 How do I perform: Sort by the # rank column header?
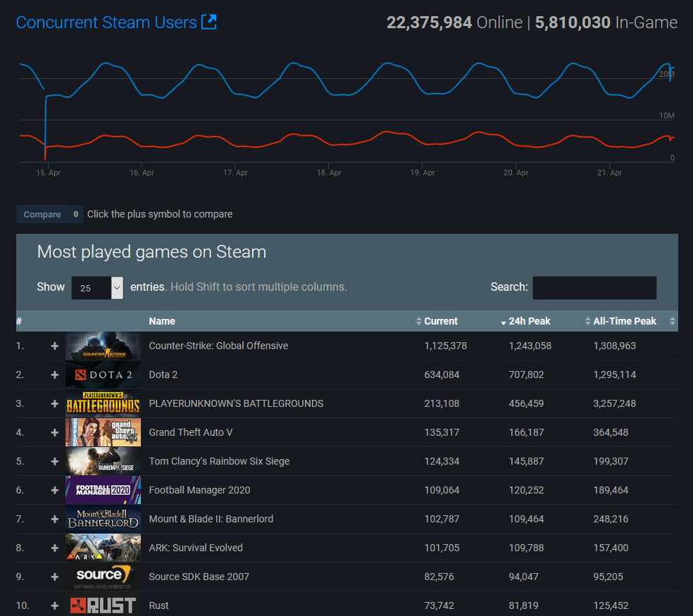point(19,321)
